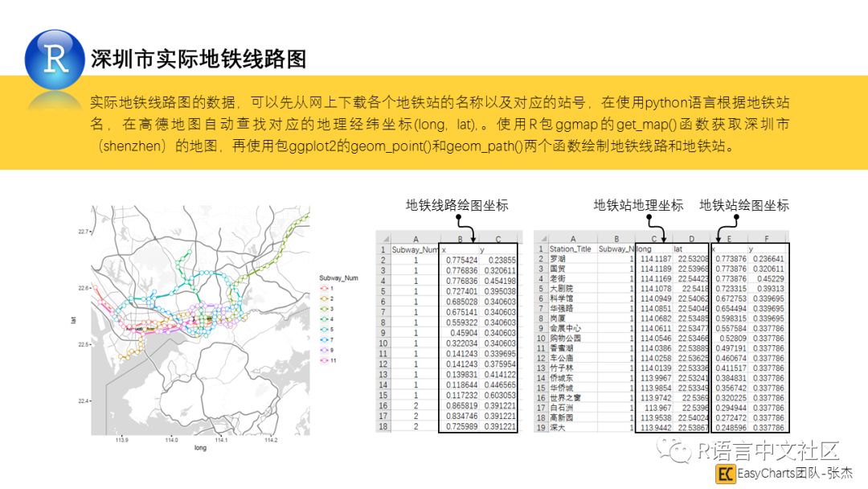Click the label 地铁站绘图坐标

pyautogui.click(x=744, y=205)
